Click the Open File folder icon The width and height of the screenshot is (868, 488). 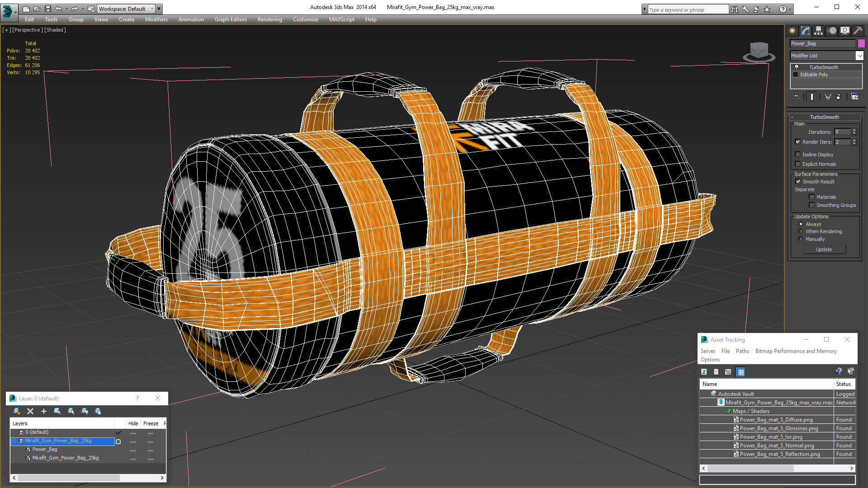pos(37,9)
